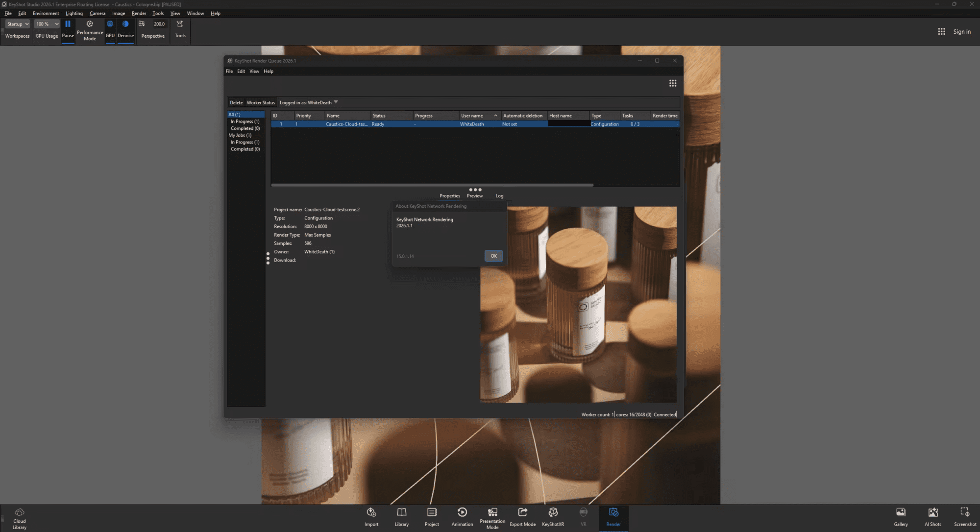
Task: Open the View menu in Render Queue
Action: pos(254,71)
